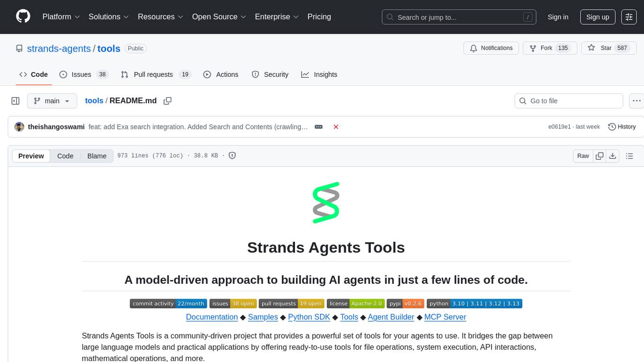This screenshot has height=362, width=644.
Task: Click the tools breadcrumb link
Action: (x=94, y=101)
